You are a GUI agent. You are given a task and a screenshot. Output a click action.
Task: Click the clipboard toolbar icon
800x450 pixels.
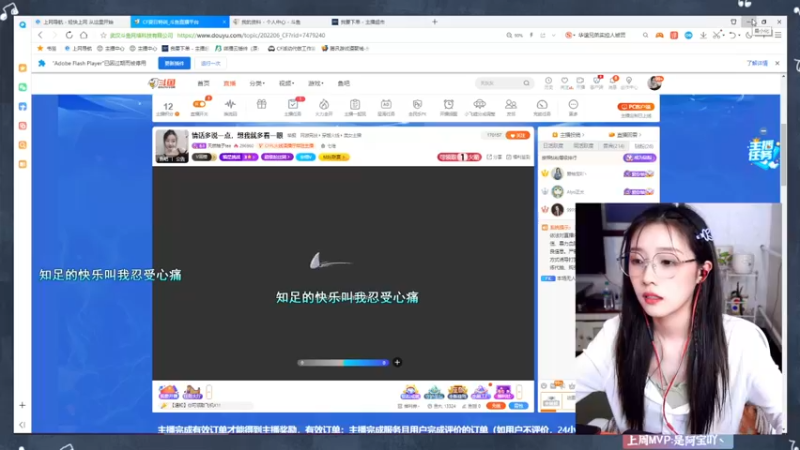click(355, 104)
